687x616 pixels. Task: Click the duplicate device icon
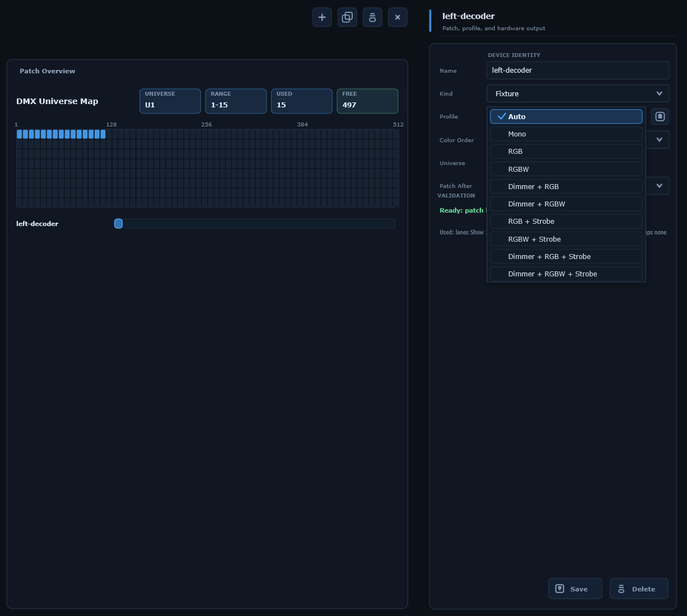[x=347, y=17]
